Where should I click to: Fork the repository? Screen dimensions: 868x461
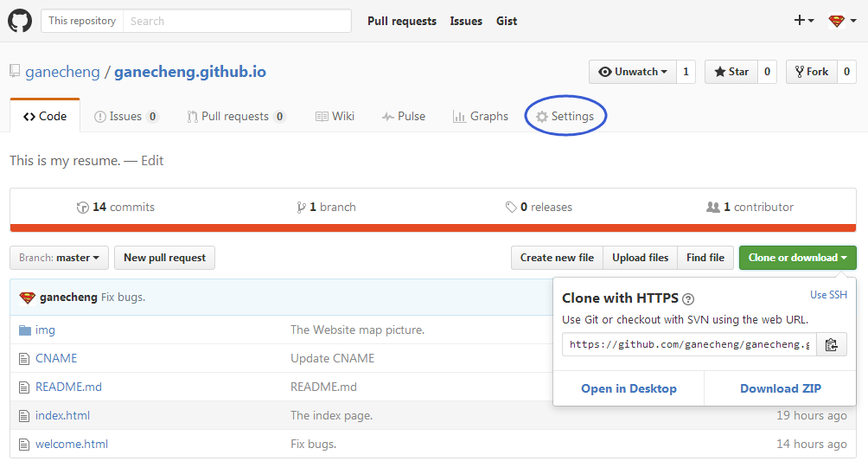(812, 72)
